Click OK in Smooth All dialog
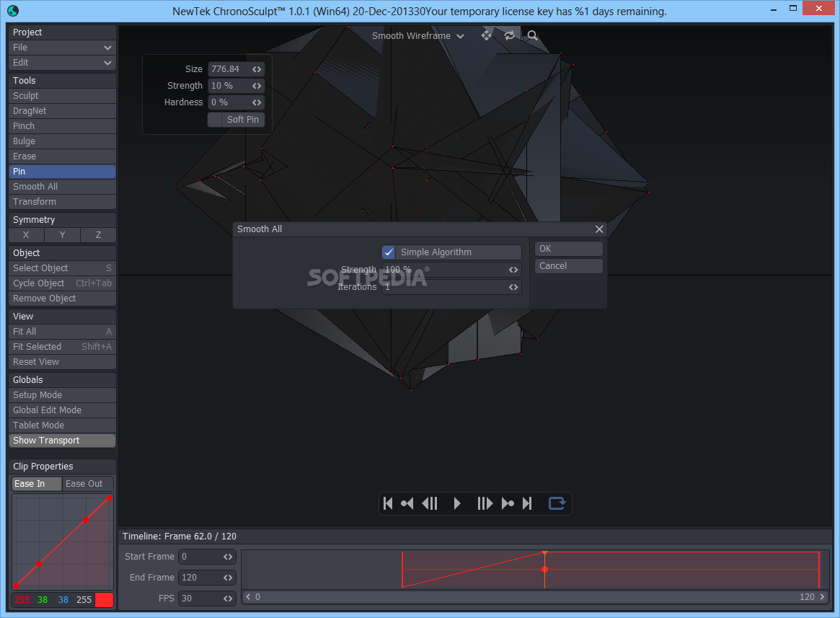Image resolution: width=840 pixels, height=618 pixels. 568,249
